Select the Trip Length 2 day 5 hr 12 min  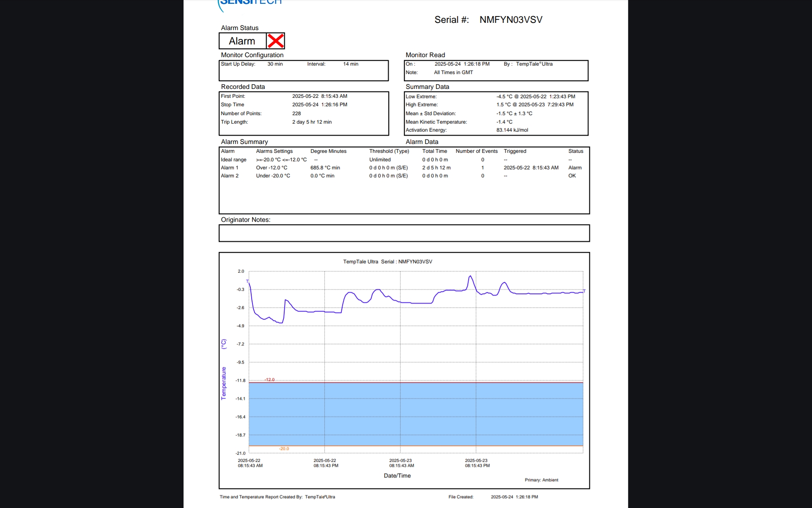click(312, 122)
